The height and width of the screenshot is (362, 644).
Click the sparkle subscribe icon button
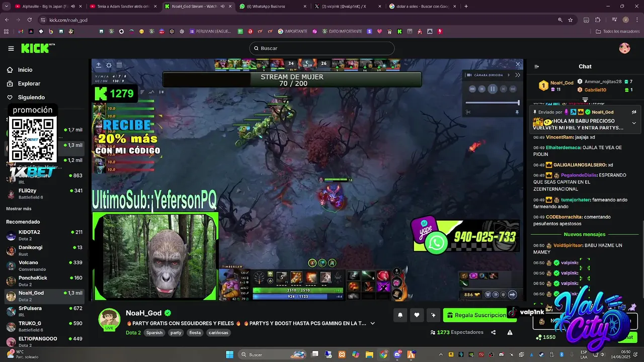click(x=433, y=315)
